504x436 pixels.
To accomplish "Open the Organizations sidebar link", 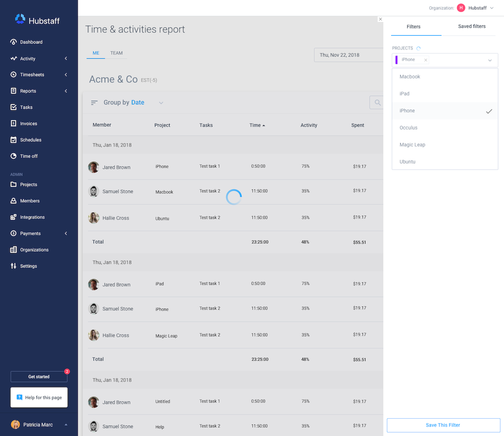I will click(35, 250).
